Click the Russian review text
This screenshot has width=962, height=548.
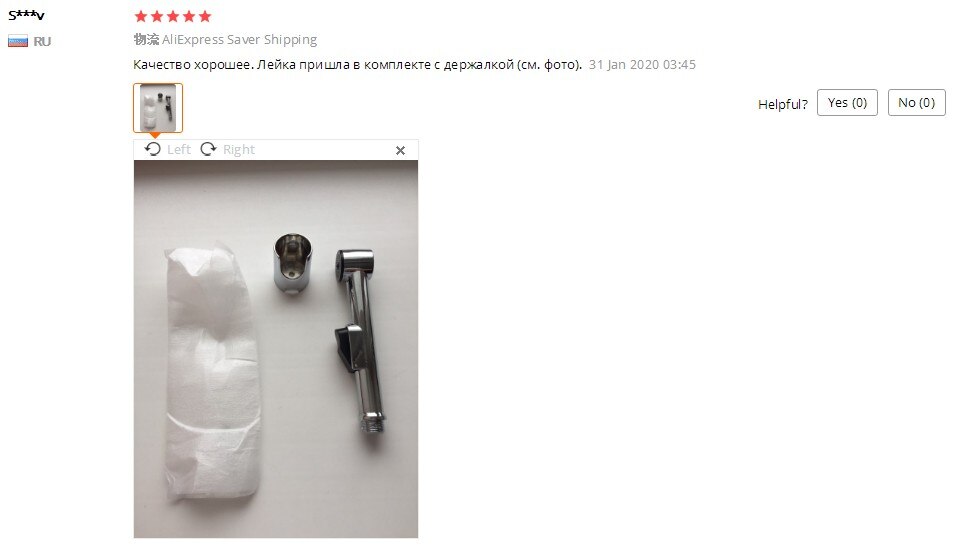click(357, 64)
